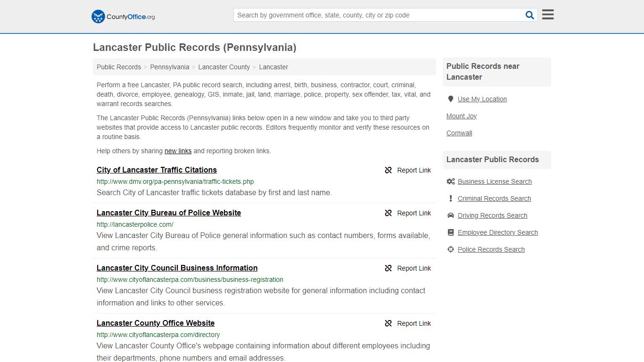Open Police Records Search
Screen dimensions: 644x362
pos(491,249)
